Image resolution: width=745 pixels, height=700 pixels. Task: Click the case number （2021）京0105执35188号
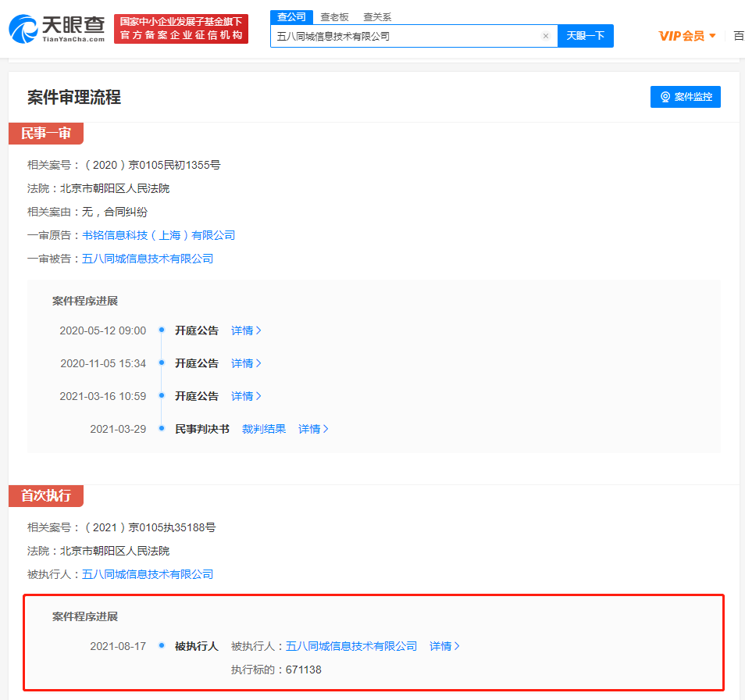pos(150,527)
